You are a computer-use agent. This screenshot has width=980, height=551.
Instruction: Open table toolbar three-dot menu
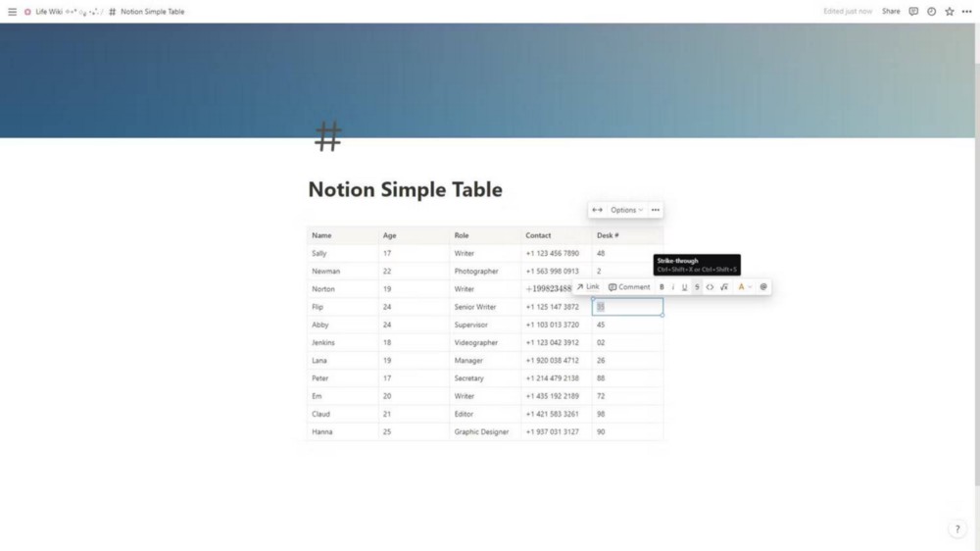[655, 210]
